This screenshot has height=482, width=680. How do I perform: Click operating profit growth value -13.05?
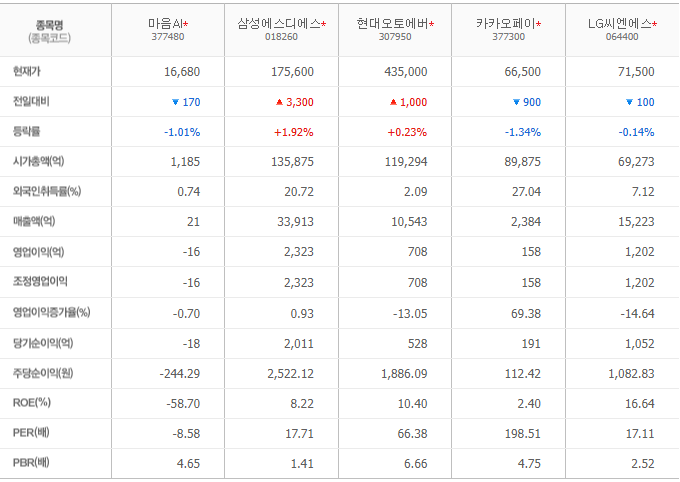point(410,314)
